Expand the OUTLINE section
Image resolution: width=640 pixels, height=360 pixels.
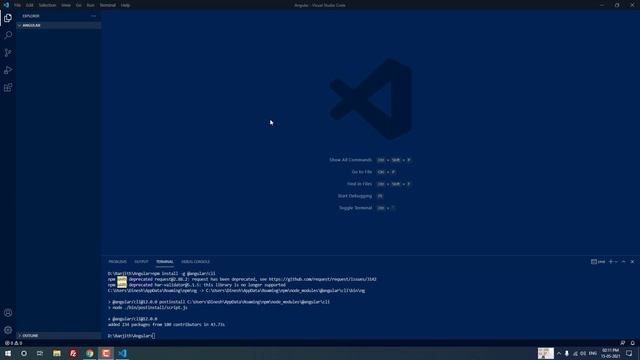[58, 336]
